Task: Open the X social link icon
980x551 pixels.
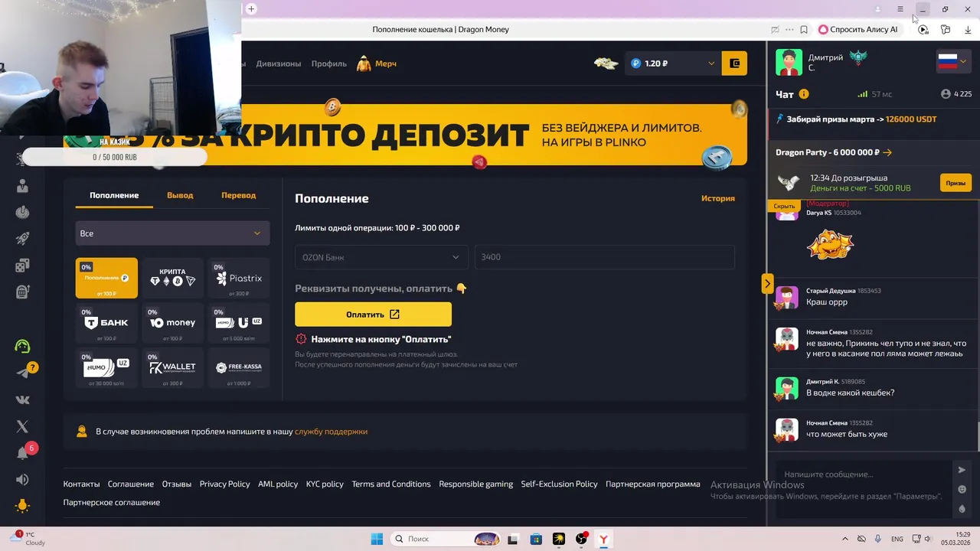Action: (22, 426)
